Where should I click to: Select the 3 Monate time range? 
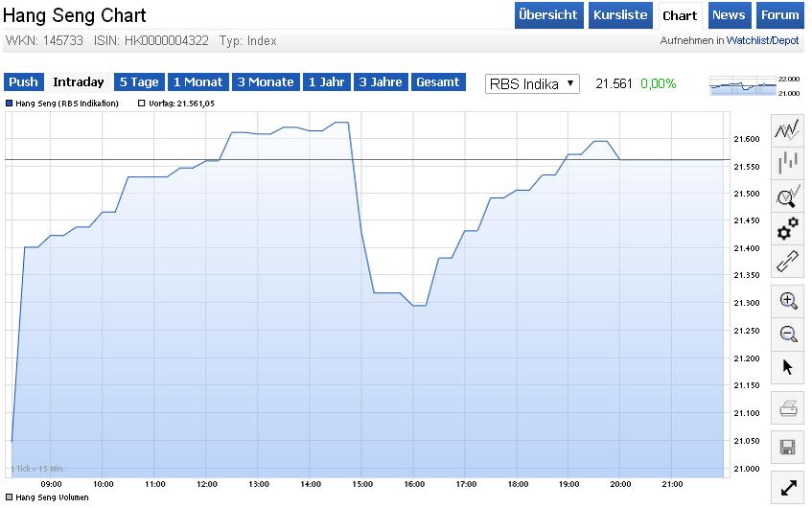coord(266,82)
